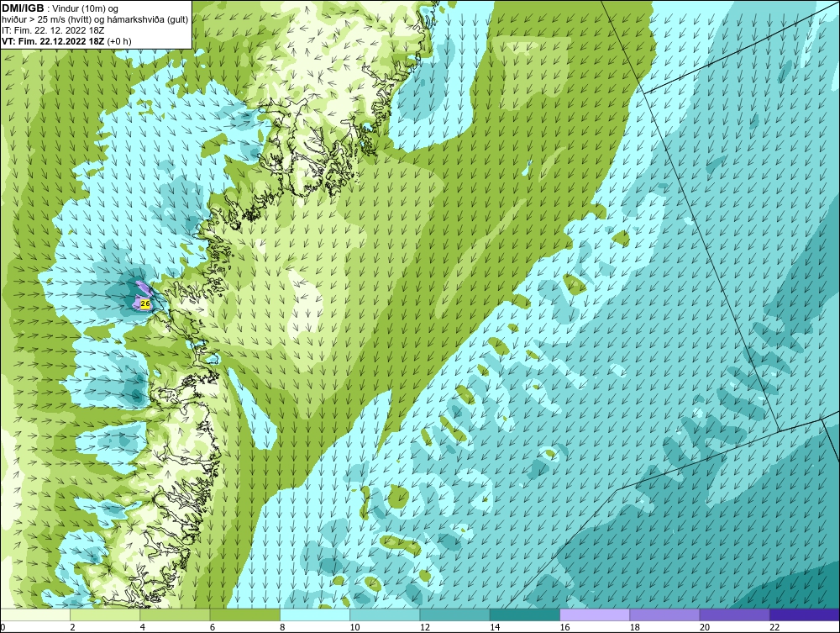Click the 14–16 m/s dark teal swatch

(525, 615)
